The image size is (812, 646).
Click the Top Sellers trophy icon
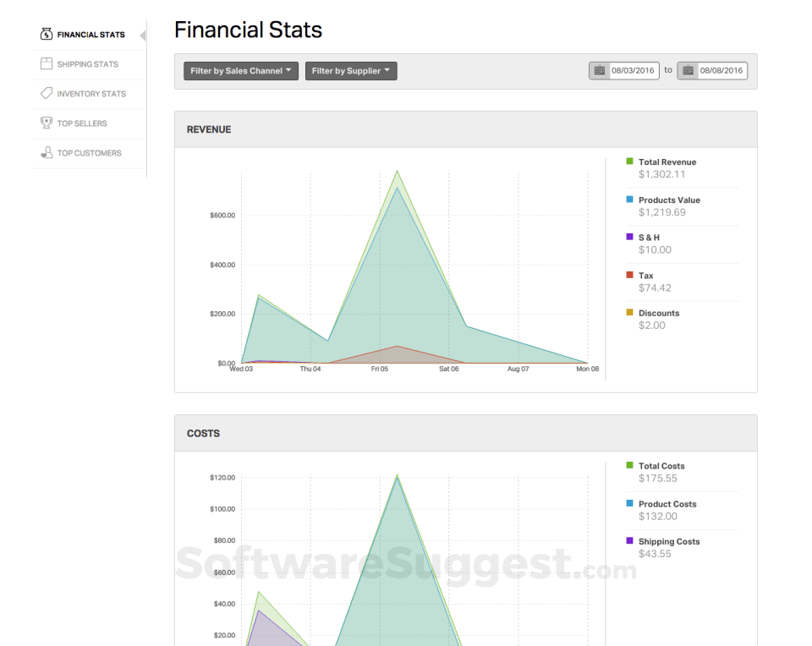[47, 123]
